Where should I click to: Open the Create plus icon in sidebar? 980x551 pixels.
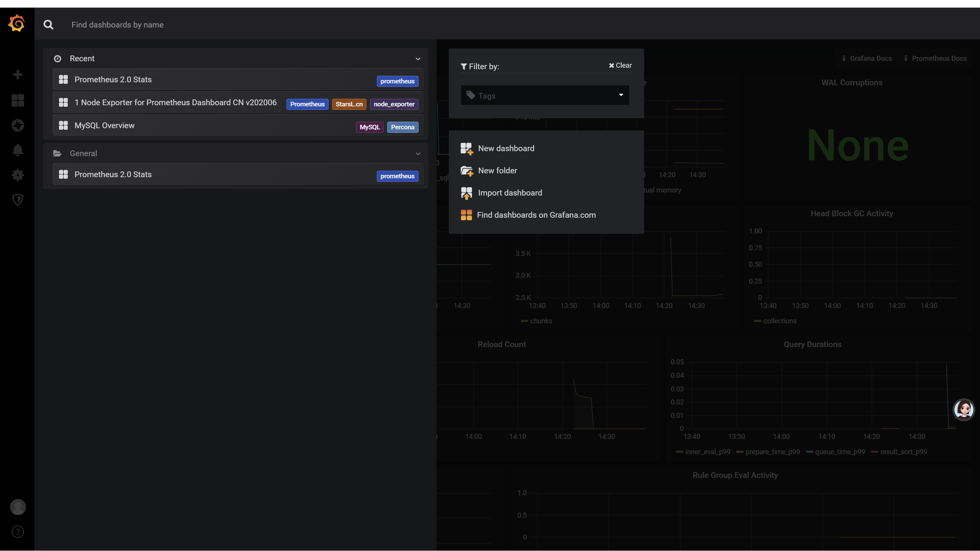pos(18,75)
